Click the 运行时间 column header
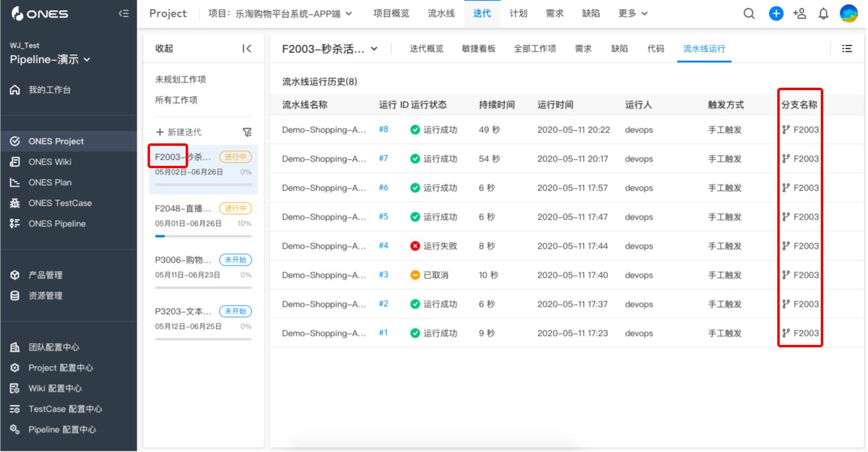This screenshot has height=452, width=868. click(555, 105)
